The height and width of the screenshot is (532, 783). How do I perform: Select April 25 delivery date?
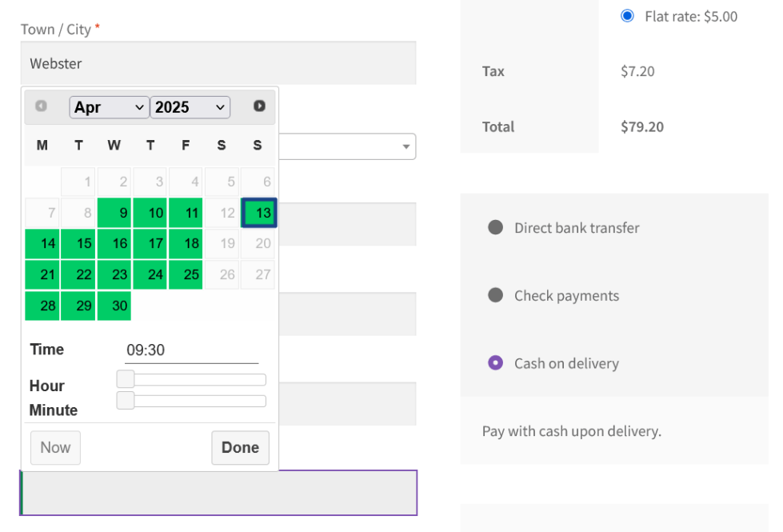186,274
